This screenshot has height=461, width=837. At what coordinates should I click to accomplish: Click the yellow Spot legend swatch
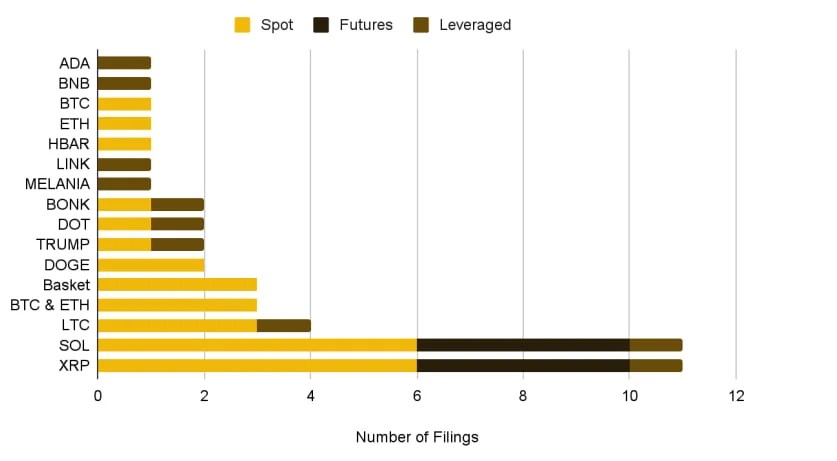pos(242,24)
